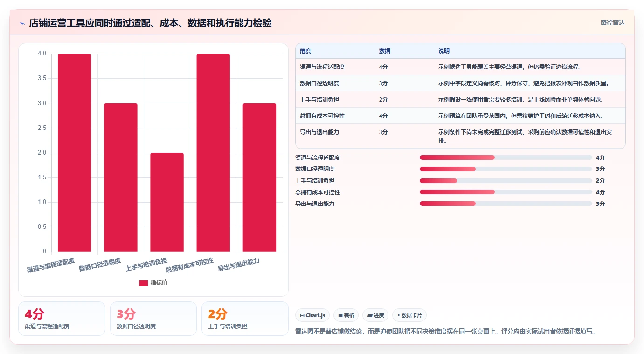Click the chart bar for 导出与退出能力
The image size is (644, 354).
click(259, 177)
